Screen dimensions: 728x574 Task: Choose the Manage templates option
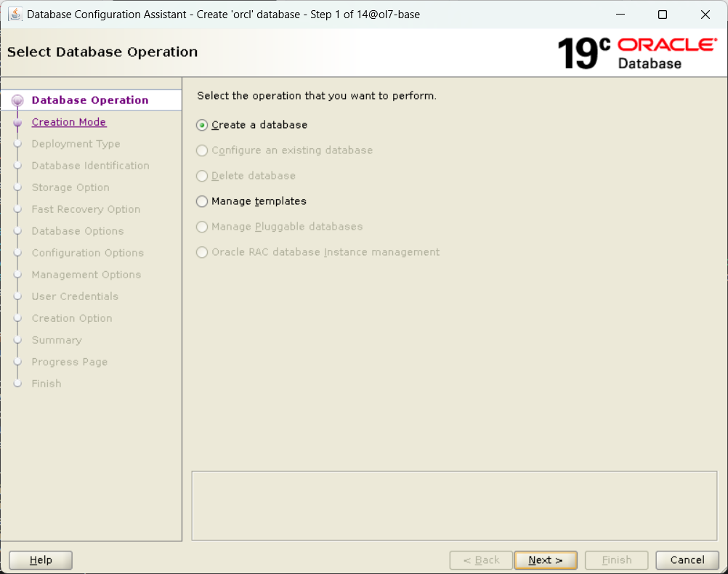tap(251, 201)
